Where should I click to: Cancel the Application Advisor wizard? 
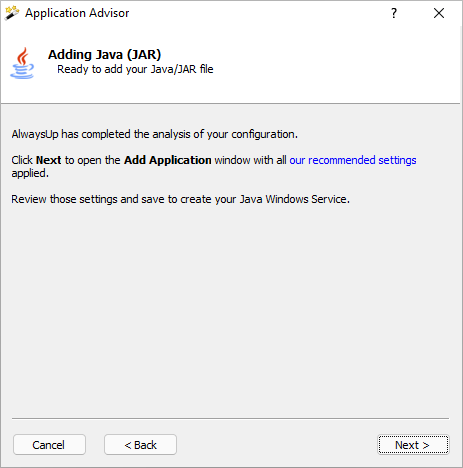tap(49, 445)
